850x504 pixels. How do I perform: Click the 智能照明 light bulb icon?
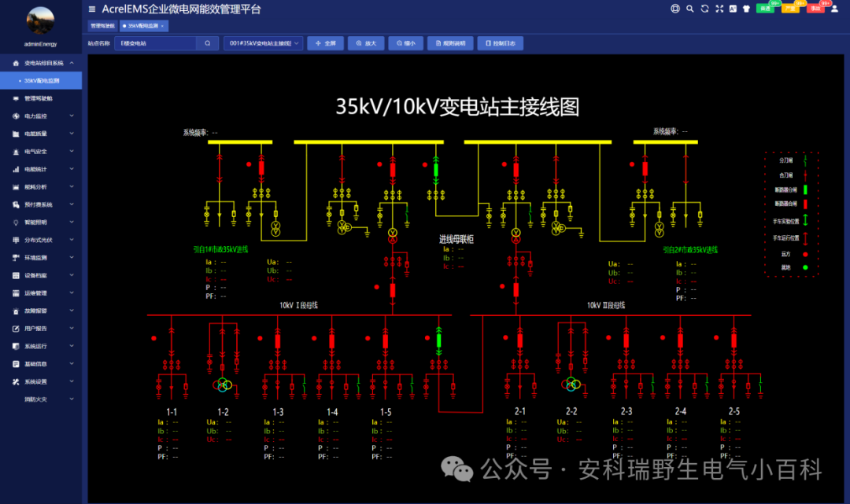tap(16, 223)
